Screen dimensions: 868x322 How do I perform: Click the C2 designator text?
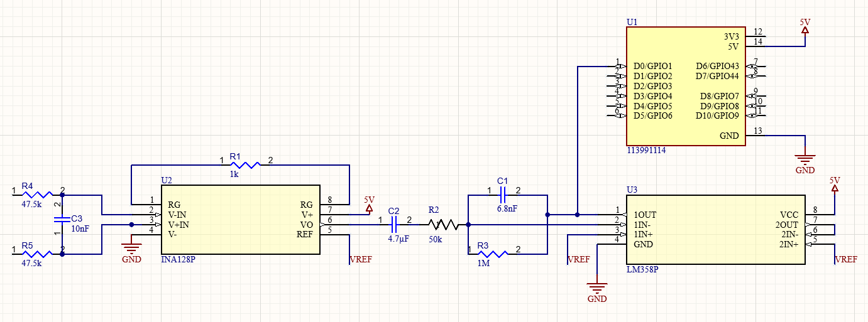pyautogui.click(x=394, y=210)
